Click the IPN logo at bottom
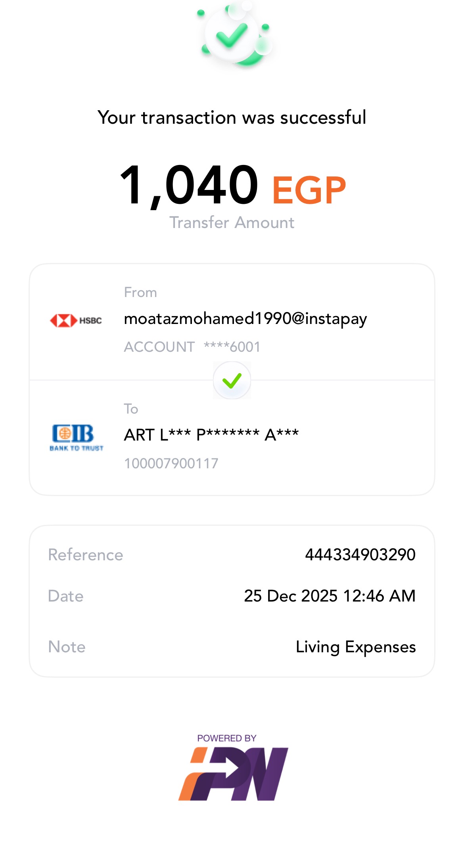The width and height of the screenshot is (464, 868). 233,774
